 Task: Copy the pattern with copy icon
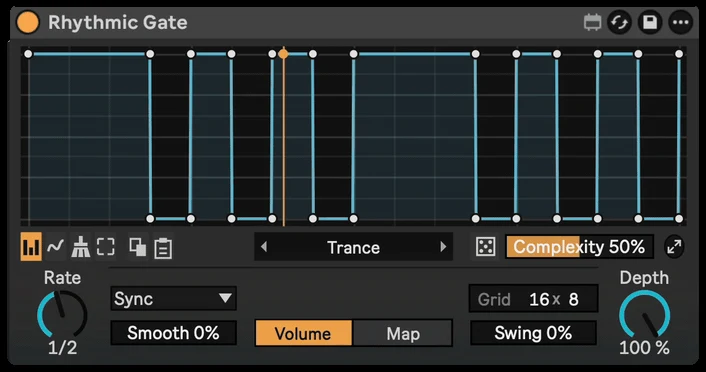coord(137,247)
